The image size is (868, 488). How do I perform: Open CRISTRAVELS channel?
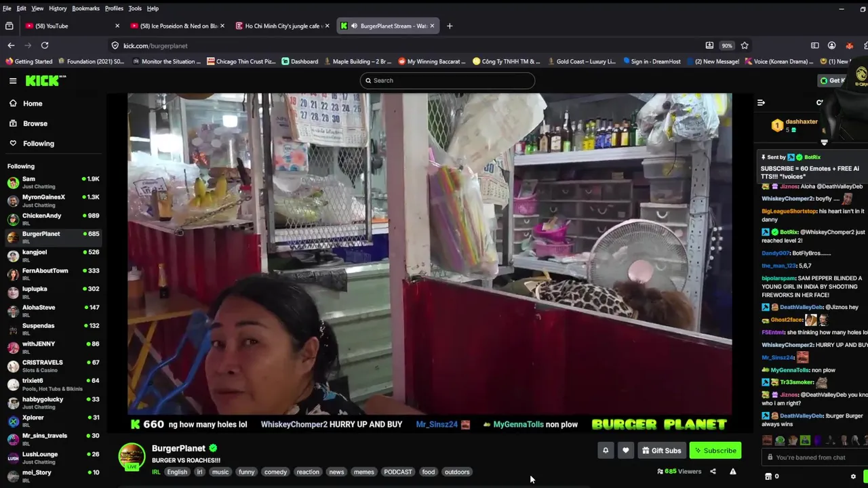click(x=53, y=366)
